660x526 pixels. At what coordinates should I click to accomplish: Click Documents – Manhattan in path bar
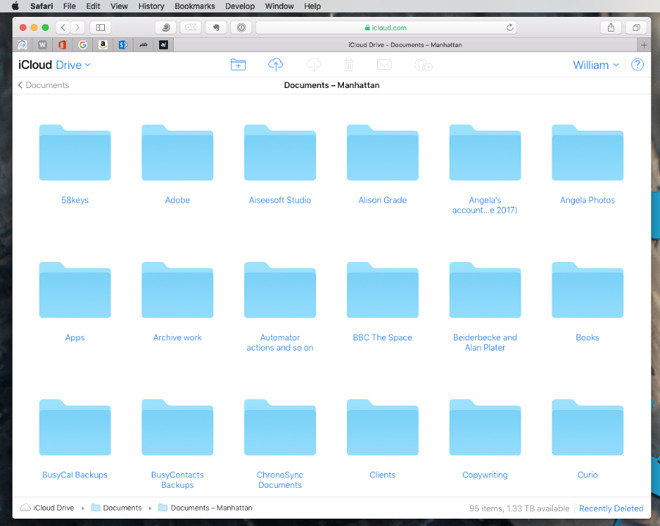[205, 508]
